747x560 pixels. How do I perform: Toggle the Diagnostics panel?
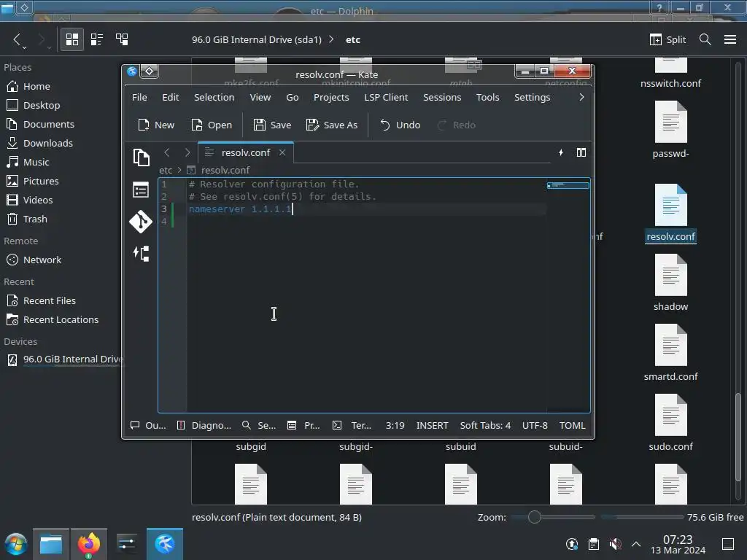pos(204,425)
